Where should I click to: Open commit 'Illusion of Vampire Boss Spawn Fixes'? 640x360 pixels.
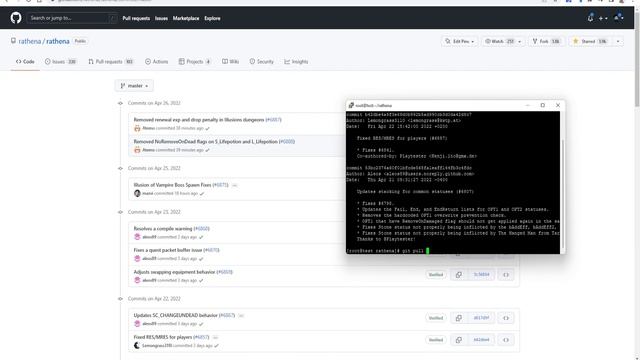click(x=172, y=185)
